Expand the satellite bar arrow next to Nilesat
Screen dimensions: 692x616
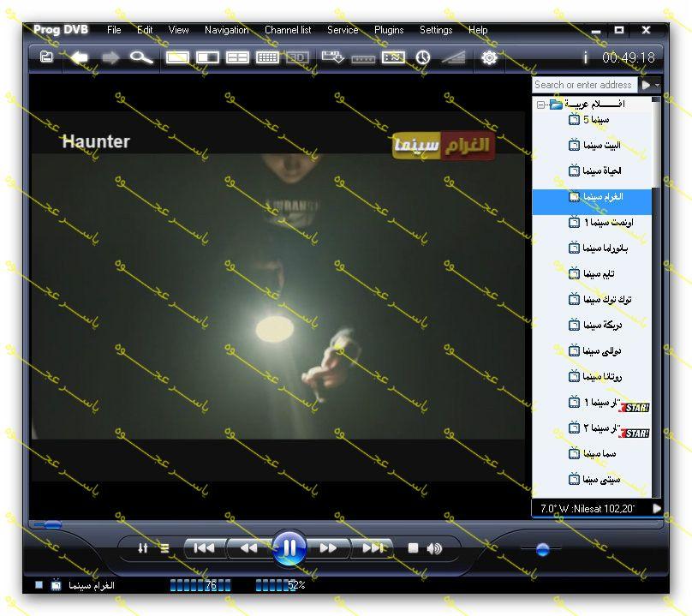click(x=657, y=509)
